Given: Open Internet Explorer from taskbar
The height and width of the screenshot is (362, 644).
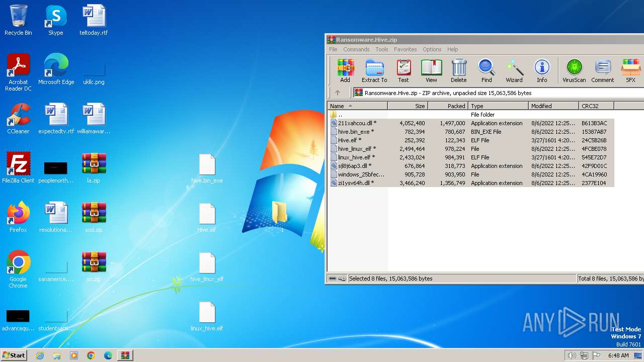Looking at the screenshot, I should pyautogui.click(x=40, y=355).
